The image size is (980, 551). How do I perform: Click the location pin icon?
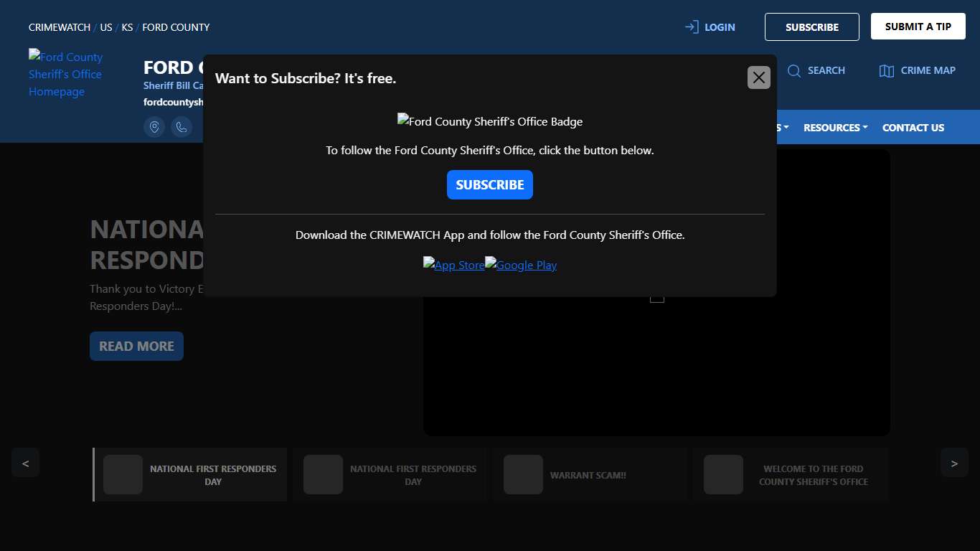(x=154, y=127)
